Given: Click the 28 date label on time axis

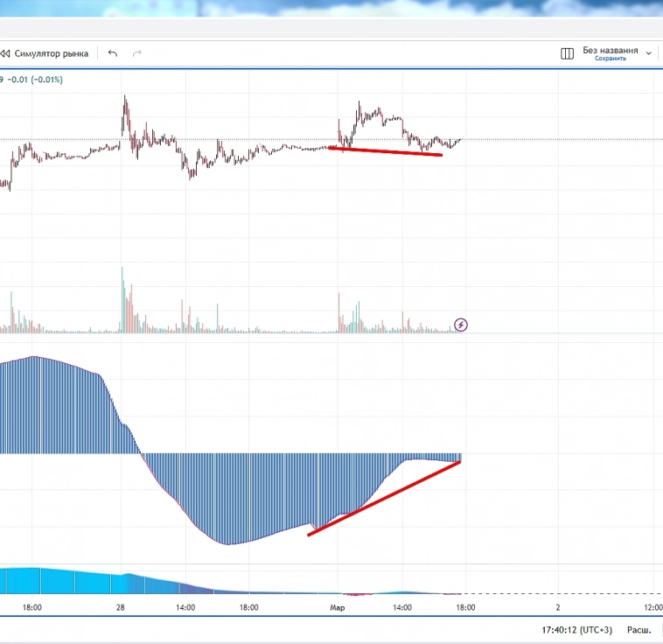Looking at the screenshot, I should click(122, 606).
